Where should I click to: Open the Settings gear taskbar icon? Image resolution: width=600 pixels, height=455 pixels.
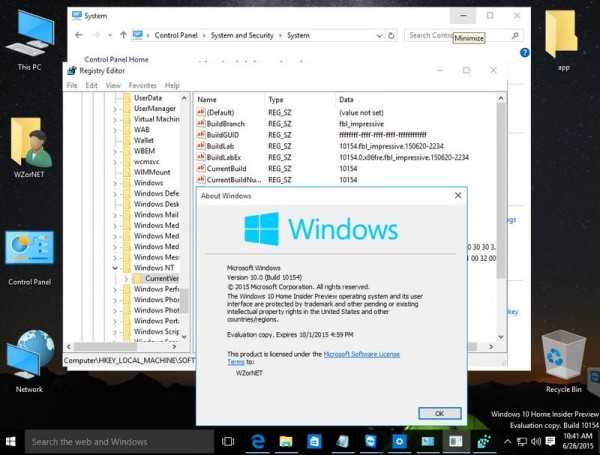coord(399,442)
